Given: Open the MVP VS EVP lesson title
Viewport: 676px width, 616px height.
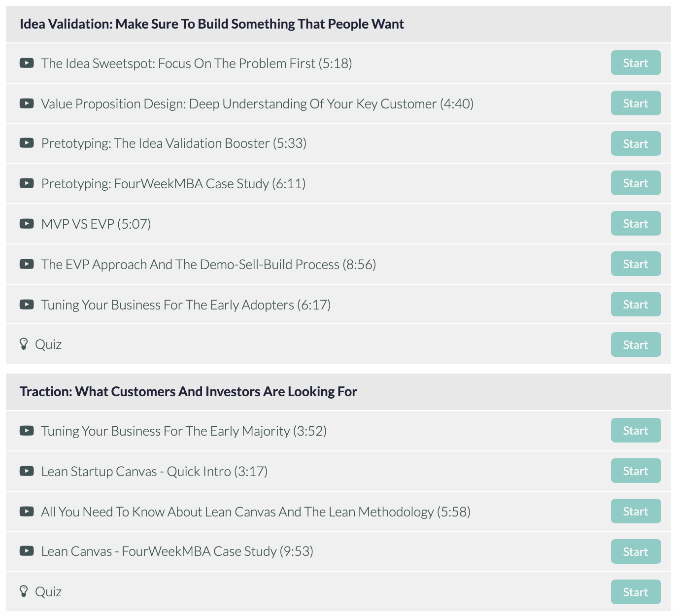Looking at the screenshot, I should pos(96,224).
